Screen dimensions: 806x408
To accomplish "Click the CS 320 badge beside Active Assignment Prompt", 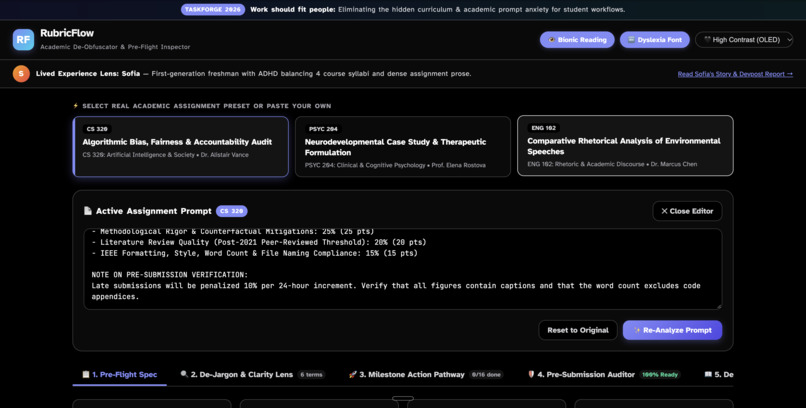I will (x=231, y=211).
